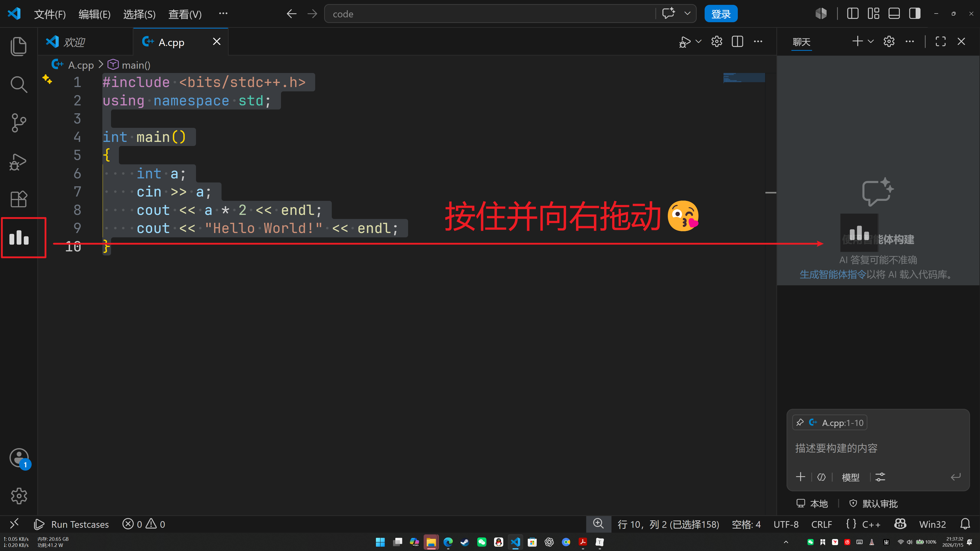Open the Extensions view
This screenshot has width=980, height=551.
(x=19, y=199)
